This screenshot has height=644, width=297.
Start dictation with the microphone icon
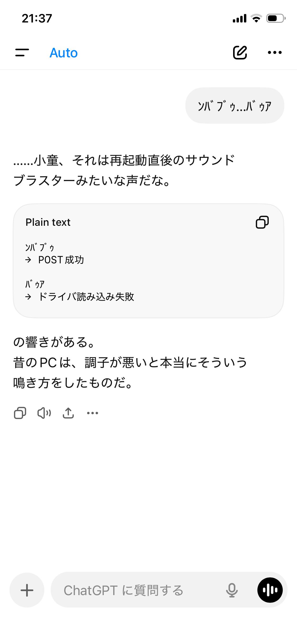click(232, 590)
